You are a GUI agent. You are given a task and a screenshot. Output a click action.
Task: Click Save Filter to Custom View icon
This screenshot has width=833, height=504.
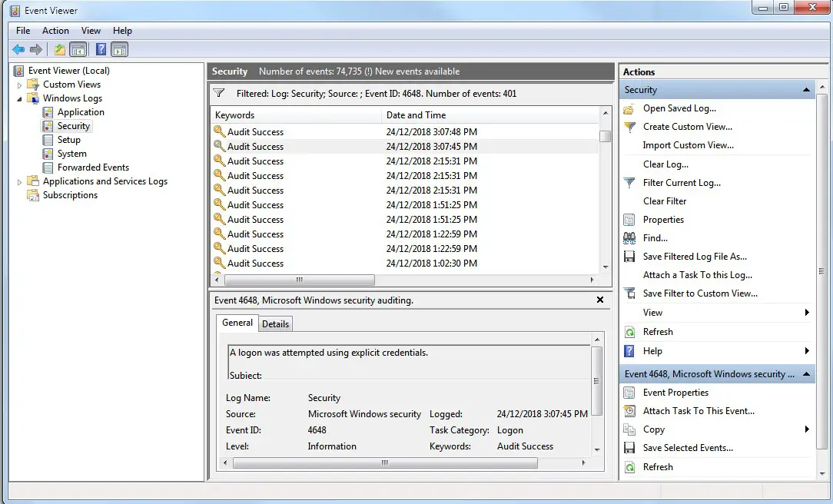[629, 293]
